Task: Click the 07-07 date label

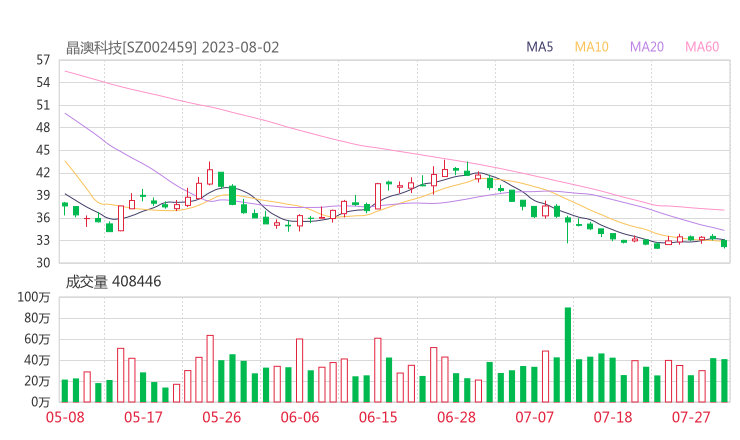Action: point(534,417)
